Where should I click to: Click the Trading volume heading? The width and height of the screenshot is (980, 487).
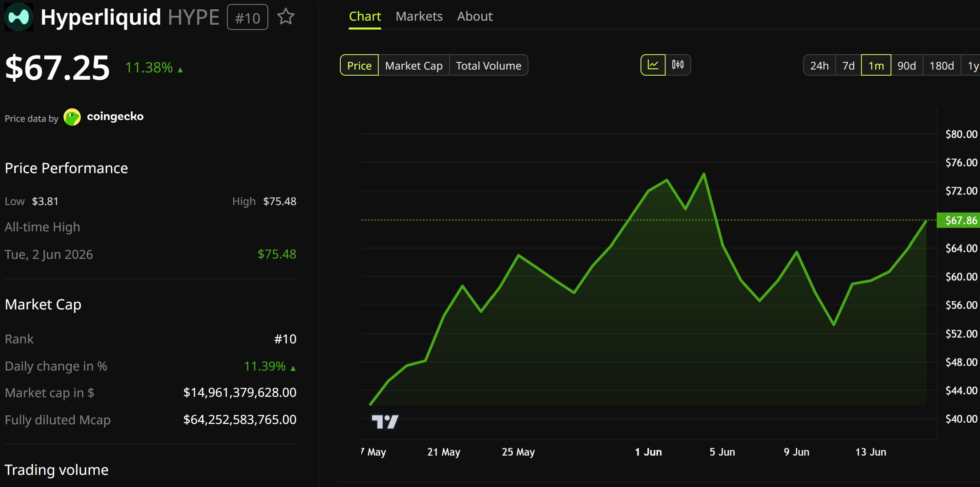coord(57,470)
